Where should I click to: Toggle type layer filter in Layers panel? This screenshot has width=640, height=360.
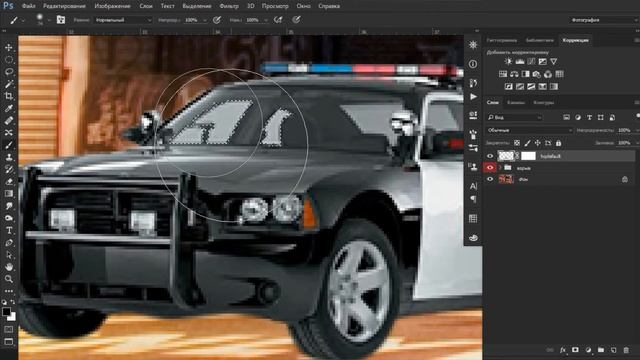[x=589, y=118]
